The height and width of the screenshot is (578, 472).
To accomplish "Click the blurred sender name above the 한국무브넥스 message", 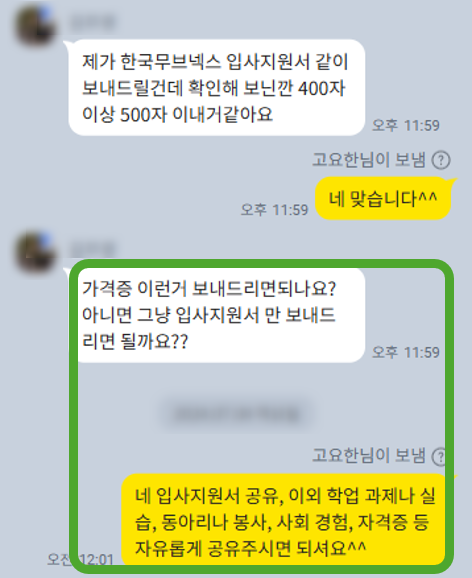I will pos(93,23).
